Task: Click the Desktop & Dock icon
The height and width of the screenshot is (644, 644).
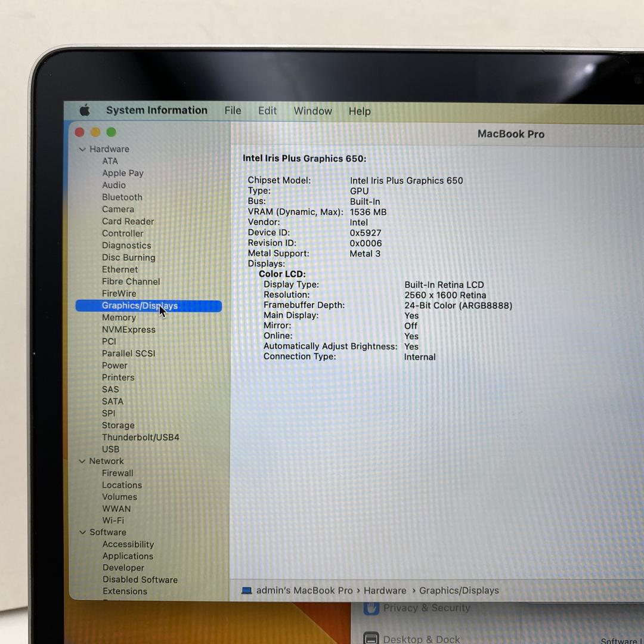Action: 371,639
